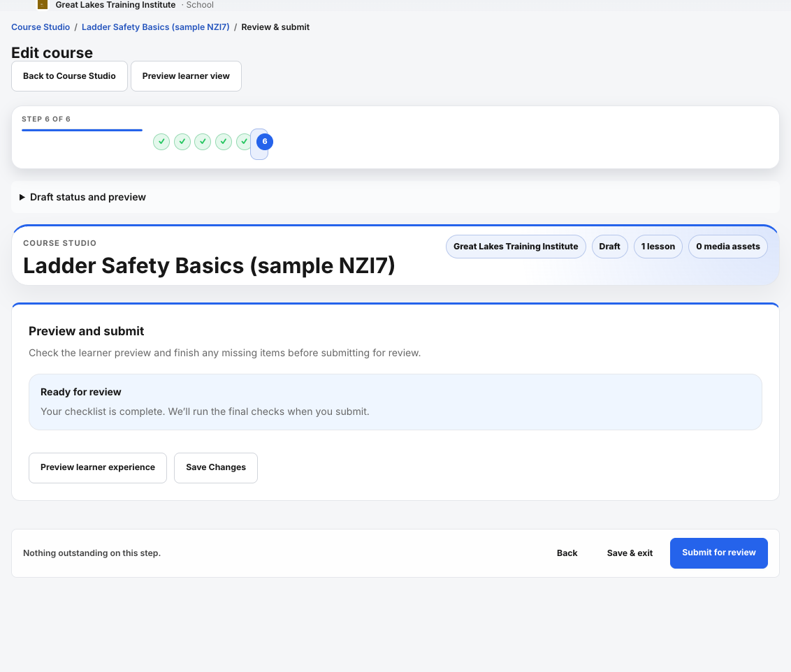791x672 pixels.
Task: Click the Great Lakes Training Institute chip
Action: 516,247
